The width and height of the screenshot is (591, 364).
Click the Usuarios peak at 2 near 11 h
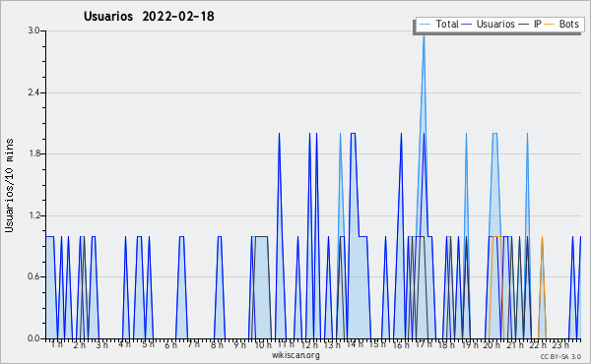(279, 134)
